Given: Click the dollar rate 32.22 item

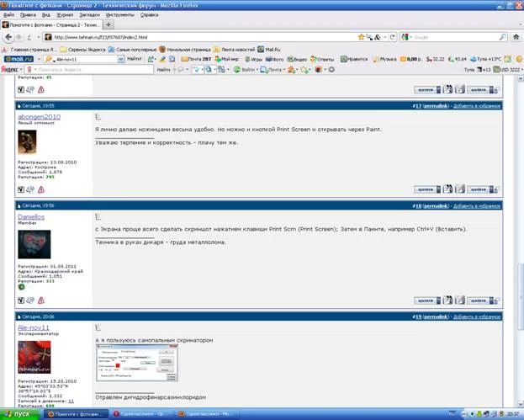Looking at the screenshot, I should point(435,59).
